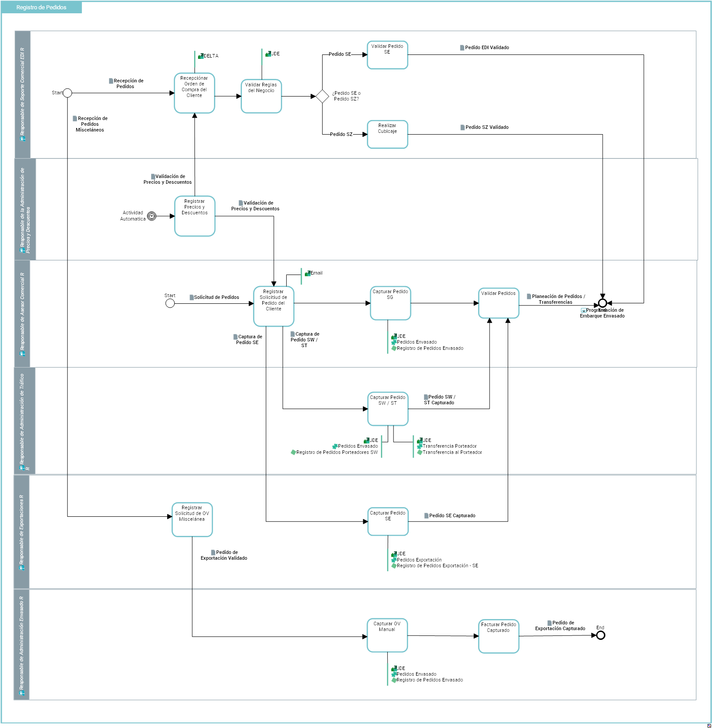This screenshot has width=712, height=728.
Task: Click the Pedido SE Capturado document icon
Action: coord(426,516)
